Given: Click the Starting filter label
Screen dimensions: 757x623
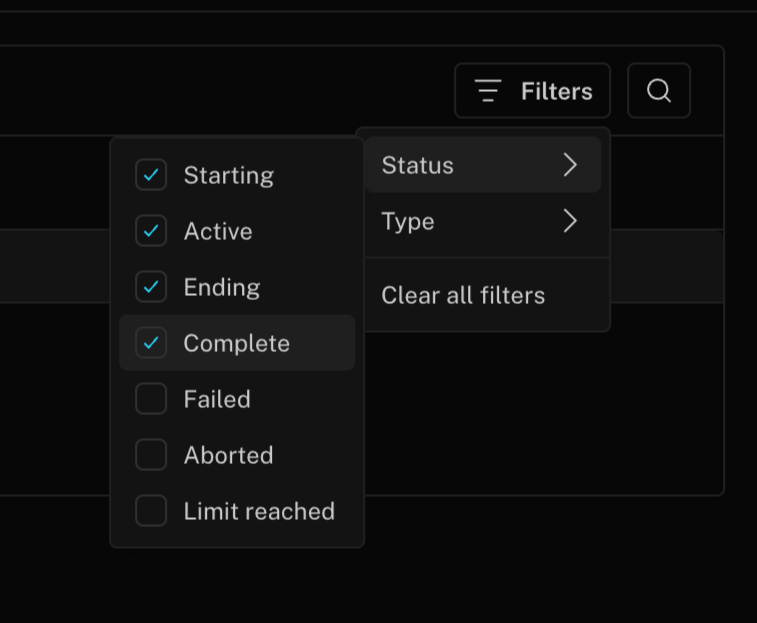Looking at the screenshot, I should click(x=228, y=175).
